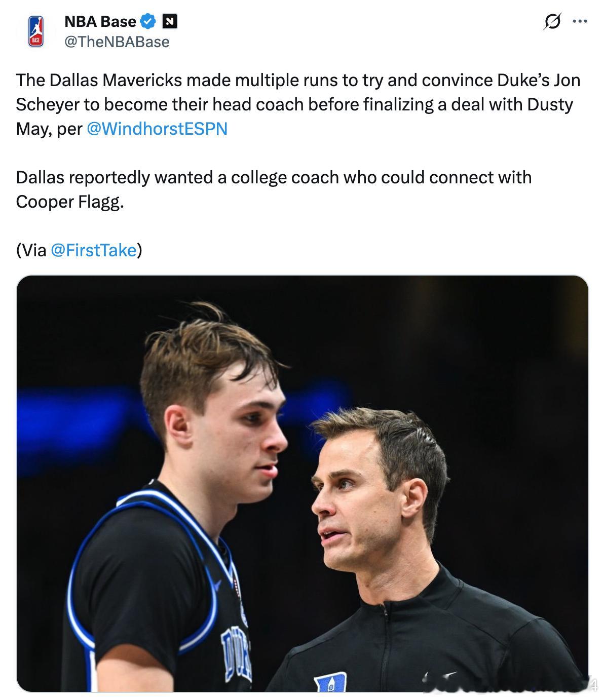
Task: Click the Duke shield logo on coach's shirt
Action: [x=330, y=681]
